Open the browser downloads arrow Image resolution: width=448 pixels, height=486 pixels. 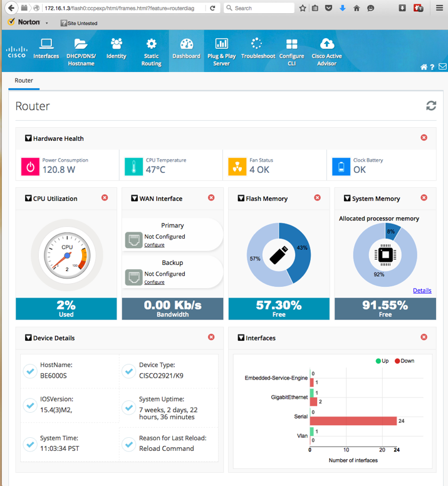coord(342,8)
